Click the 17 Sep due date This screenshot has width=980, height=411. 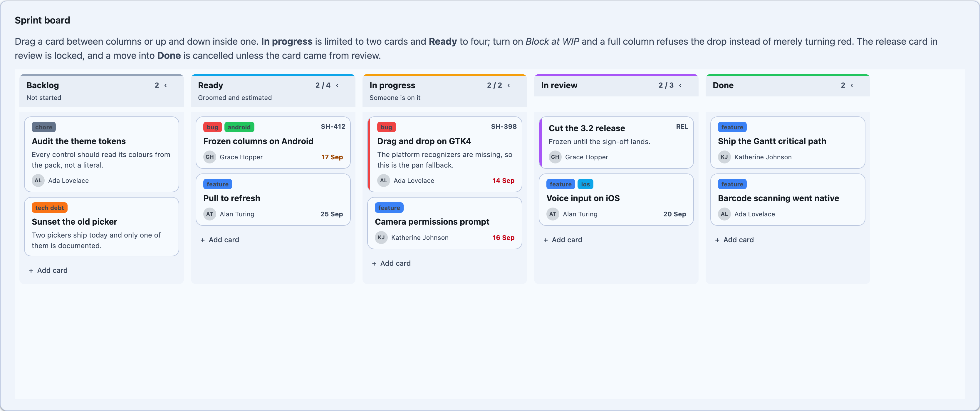tap(332, 157)
